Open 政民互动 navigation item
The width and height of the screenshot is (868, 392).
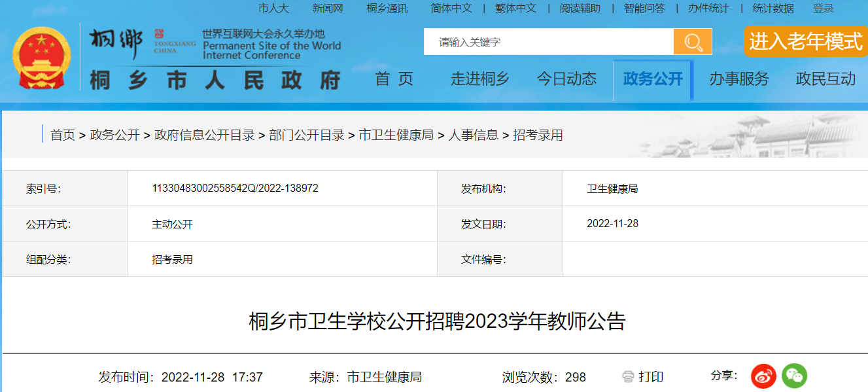click(825, 80)
